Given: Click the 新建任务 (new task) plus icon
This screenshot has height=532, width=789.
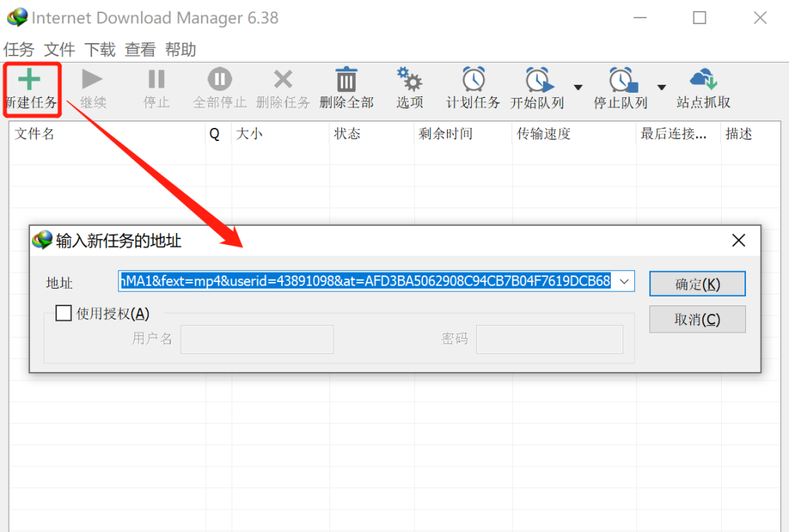Looking at the screenshot, I should pos(29,79).
